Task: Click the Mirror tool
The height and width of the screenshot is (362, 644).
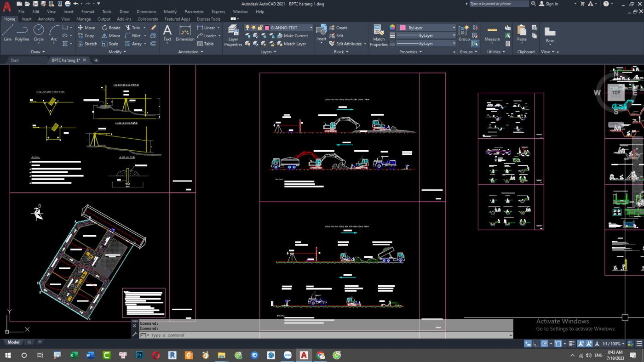Action: click(x=111, y=36)
